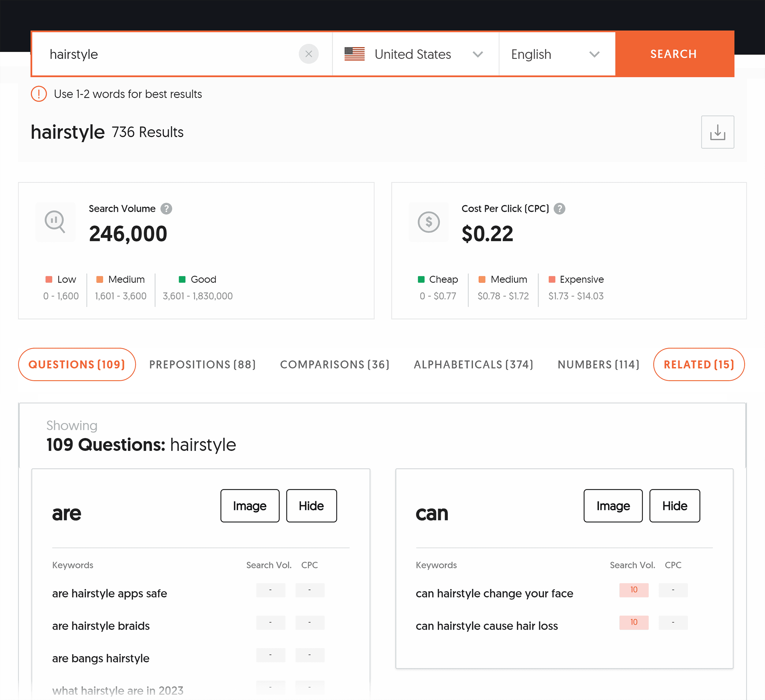
Task: Switch to the ALPHABETICALS tab
Action: [x=473, y=364]
